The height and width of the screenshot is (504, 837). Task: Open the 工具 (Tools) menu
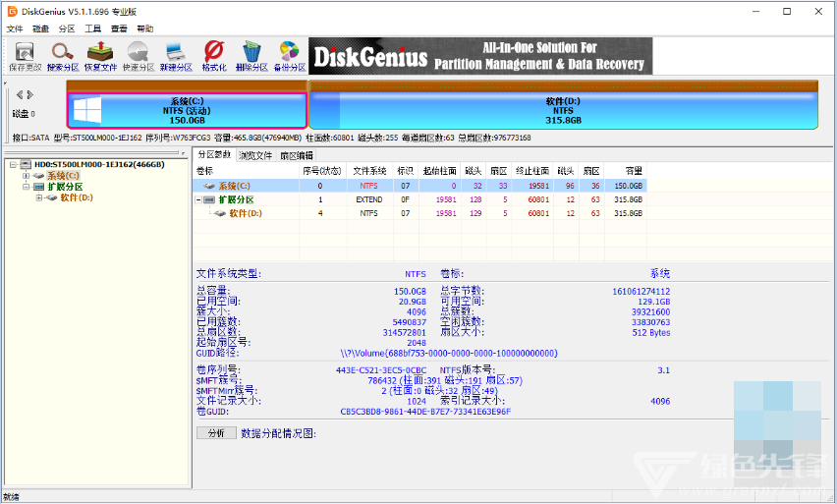(x=93, y=28)
